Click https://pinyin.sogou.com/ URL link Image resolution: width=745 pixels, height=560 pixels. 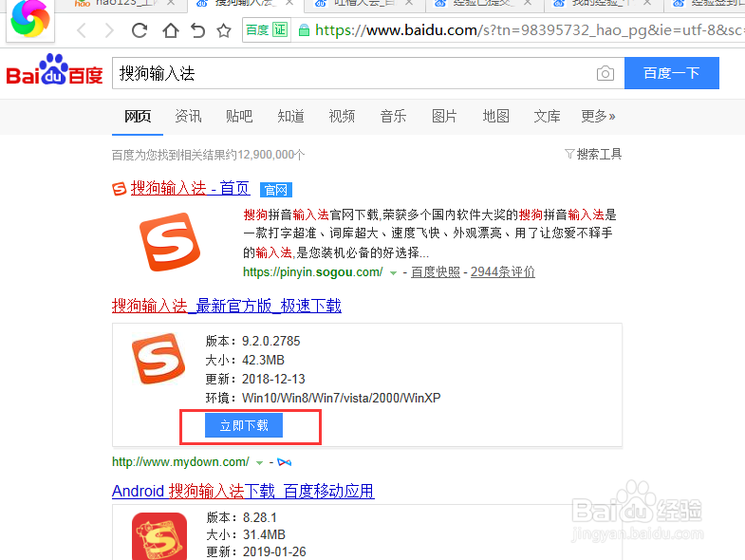click(x=312, y=271)
